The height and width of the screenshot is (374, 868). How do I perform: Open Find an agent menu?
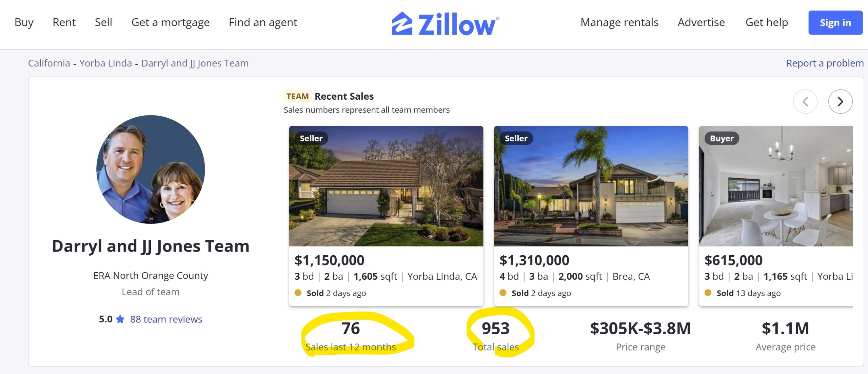pos(263,22)
